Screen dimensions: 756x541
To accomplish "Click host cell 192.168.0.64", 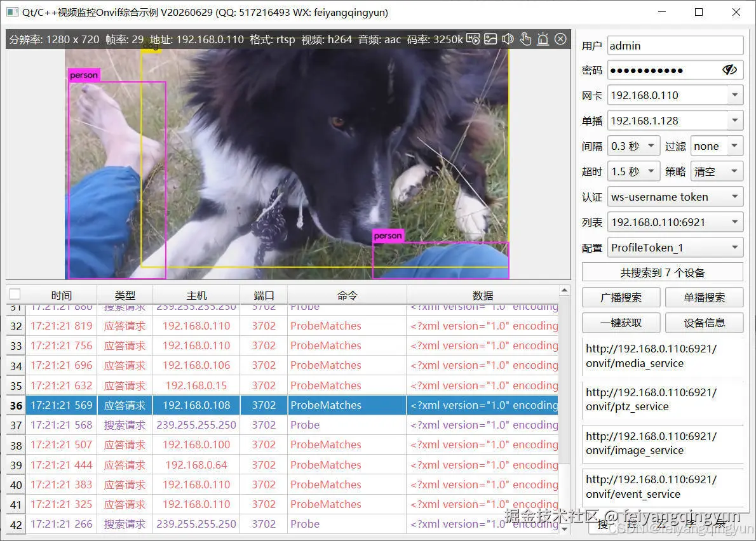I will [x=196, y=465].
